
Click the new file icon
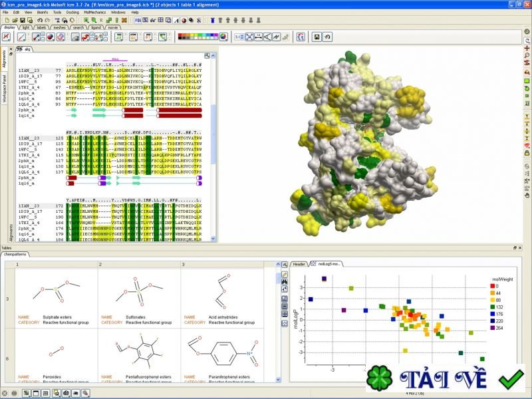7,21
